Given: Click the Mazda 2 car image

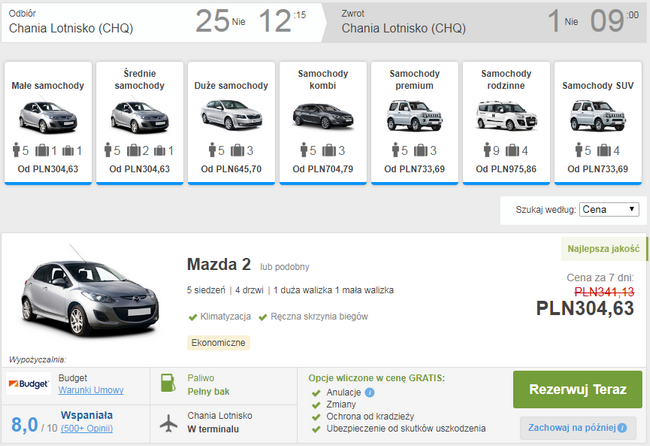Looking at the screenshot, I should point(90,292).
